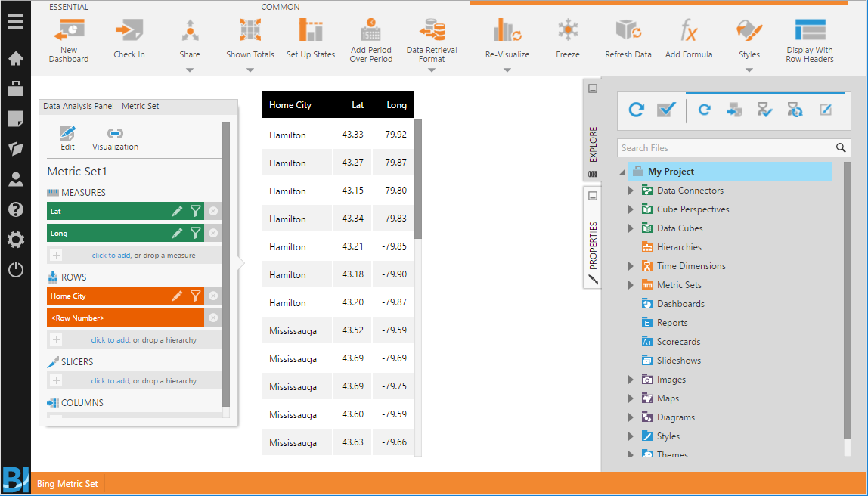Viewport: 868px width, 496px height.
Task: Open Add Formula fx tool
Action: (688, 30)
